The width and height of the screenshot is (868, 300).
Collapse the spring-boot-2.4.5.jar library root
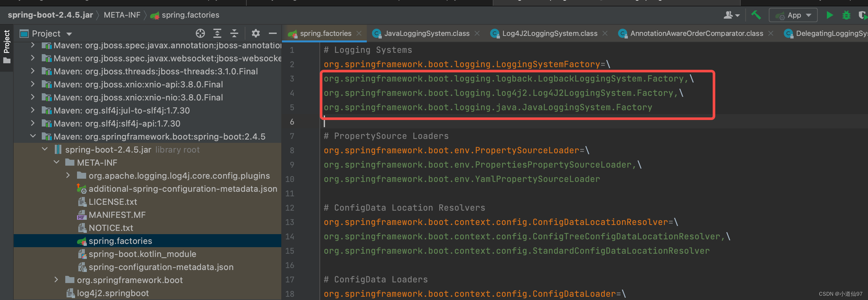tap(44, 149)
